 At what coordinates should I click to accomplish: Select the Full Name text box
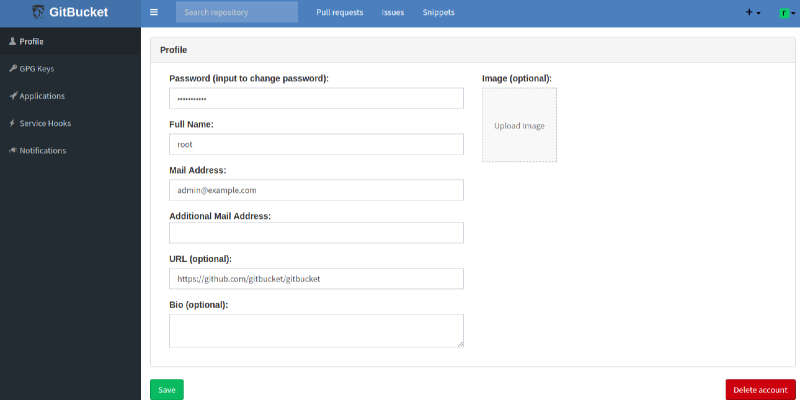pos(316,144)
